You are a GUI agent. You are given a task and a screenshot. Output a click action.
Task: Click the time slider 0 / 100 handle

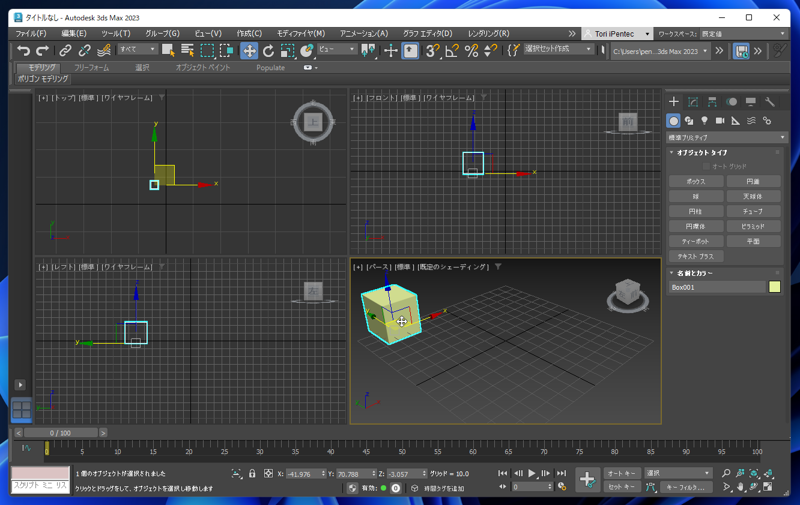coord(60,433)
